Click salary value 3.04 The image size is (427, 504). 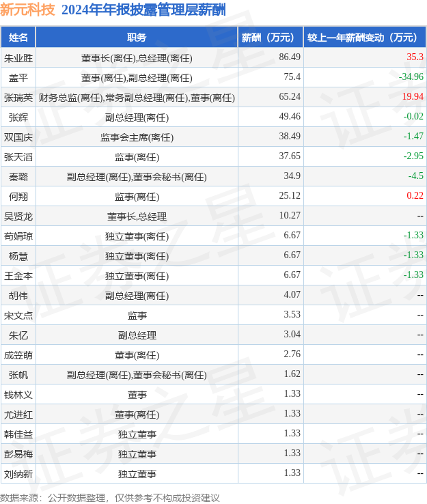292,334
